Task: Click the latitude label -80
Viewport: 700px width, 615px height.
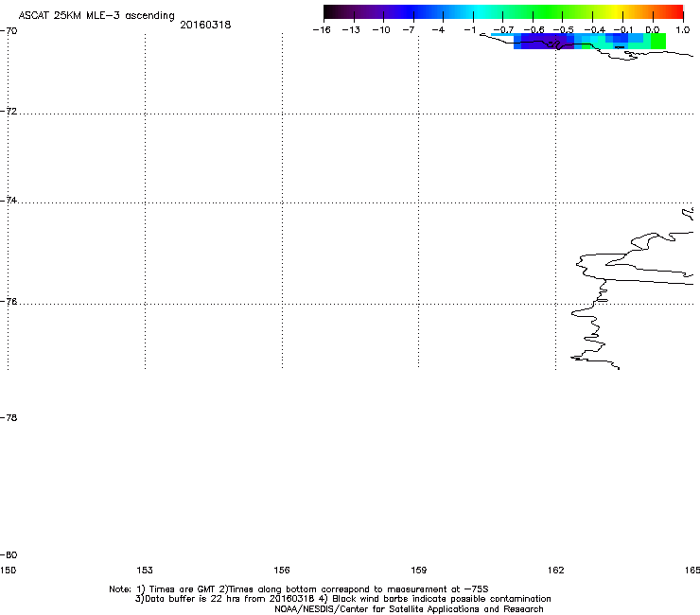Action: (x=9, y=554)
